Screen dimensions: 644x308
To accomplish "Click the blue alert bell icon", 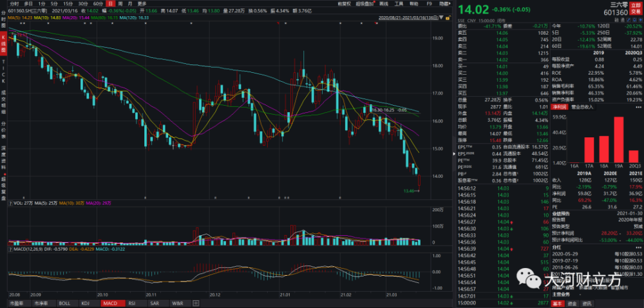I will pyautogui.click(x=634, y=19).
